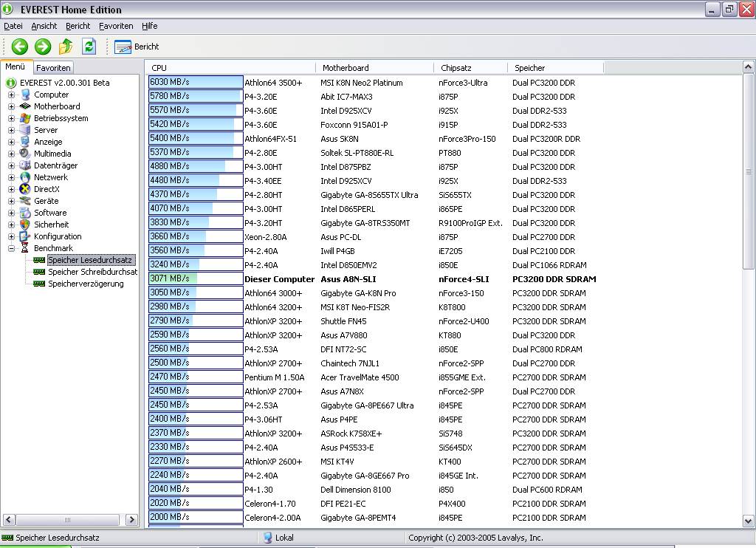Select the Betriebssystem icon in the tree
This screenshot has height=548, width=756.
(25, 118)
